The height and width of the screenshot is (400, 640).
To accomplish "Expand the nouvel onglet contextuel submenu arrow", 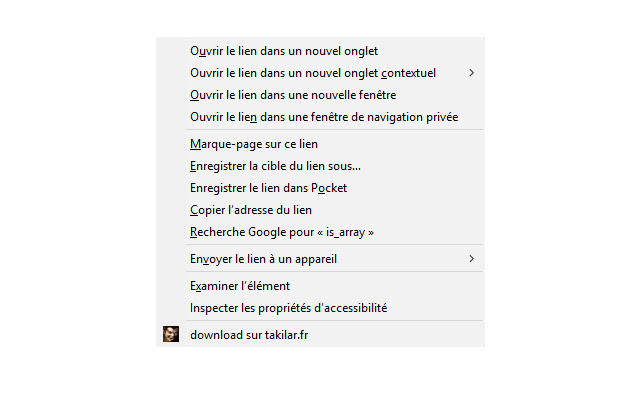I will click(x=471, y=72).
